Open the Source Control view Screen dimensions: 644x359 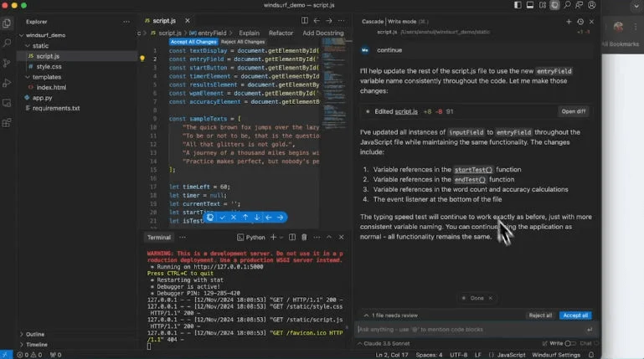[x=7, y=63]
